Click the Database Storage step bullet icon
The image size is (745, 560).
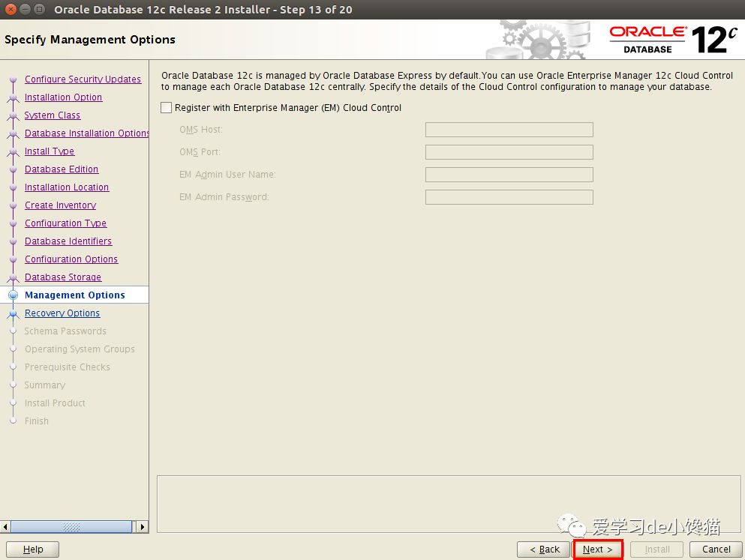tap(14, 277)
